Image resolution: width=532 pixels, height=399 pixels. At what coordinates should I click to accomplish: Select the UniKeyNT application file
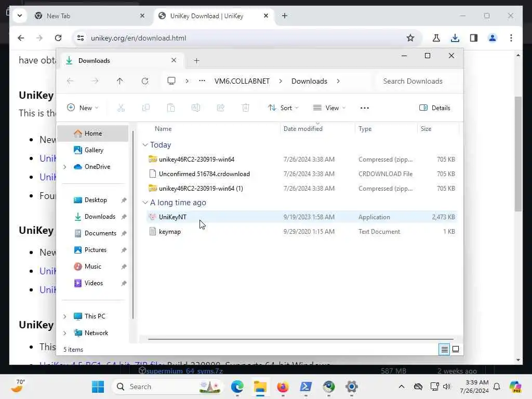pyautogui.click(x=302, y=217)
